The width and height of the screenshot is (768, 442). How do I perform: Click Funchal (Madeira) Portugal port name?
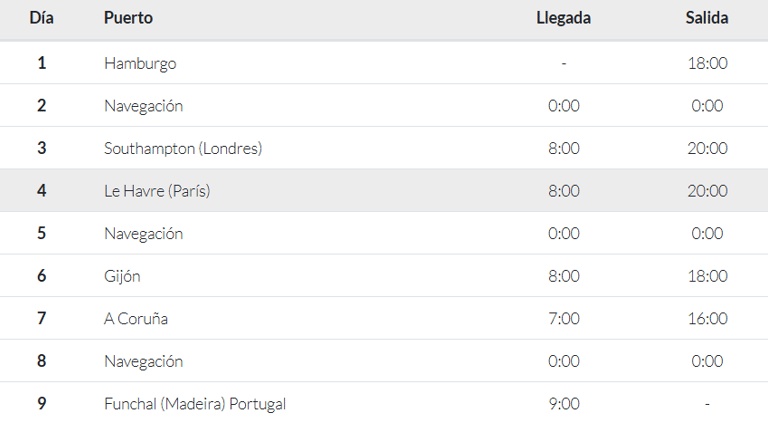tap(195, 404)
